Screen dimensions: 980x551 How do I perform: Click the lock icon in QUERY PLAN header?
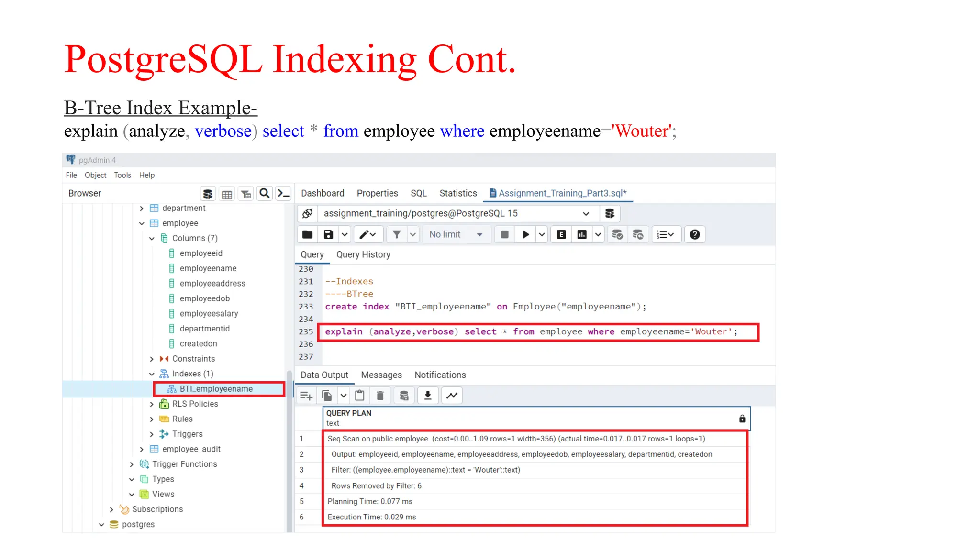(x=742, y=419)
